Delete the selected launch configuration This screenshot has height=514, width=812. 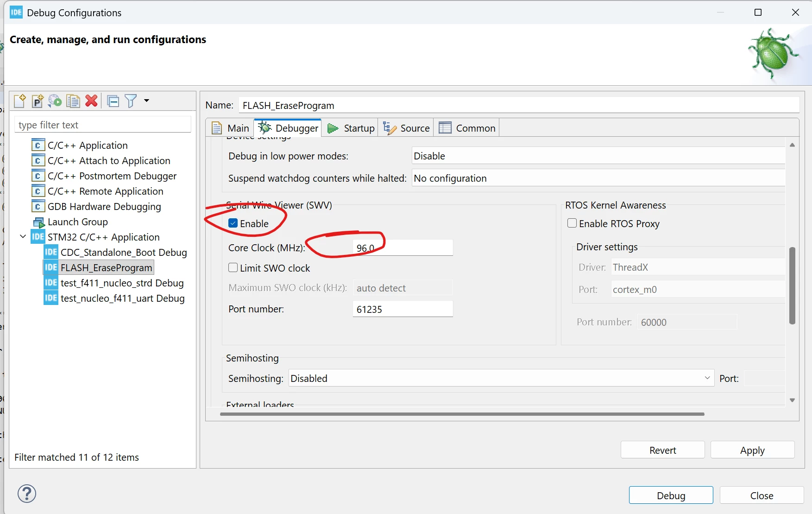pos(91,101)
